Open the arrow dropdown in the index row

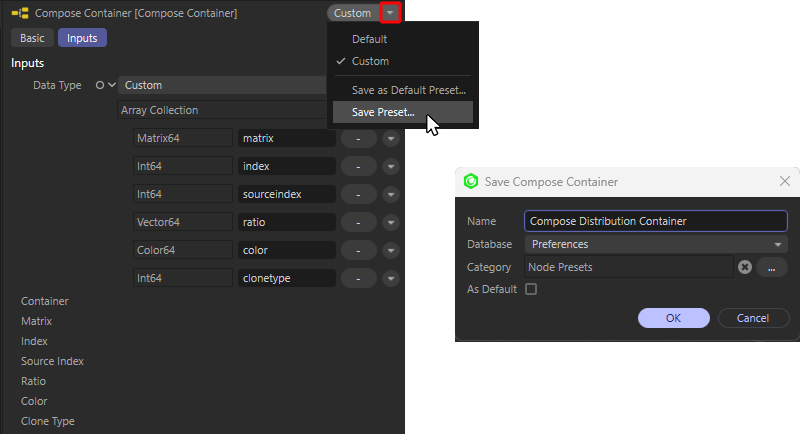click(x=390, y=166)
